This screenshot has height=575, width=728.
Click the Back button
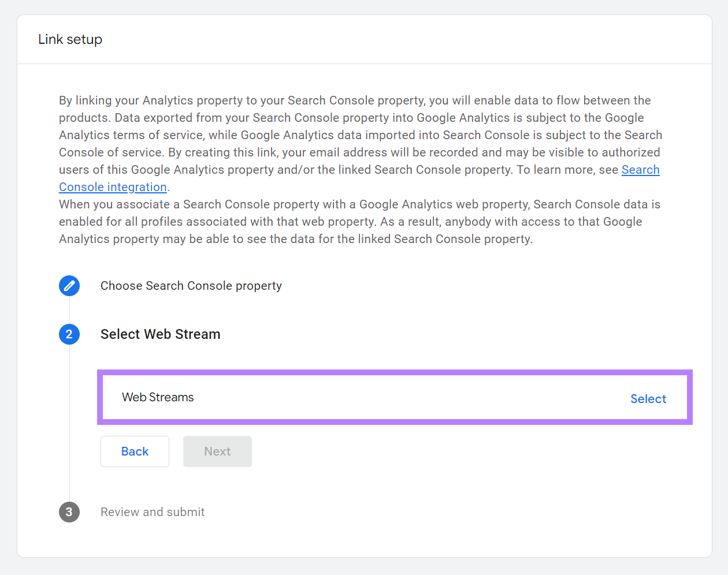tap(135, 451)
